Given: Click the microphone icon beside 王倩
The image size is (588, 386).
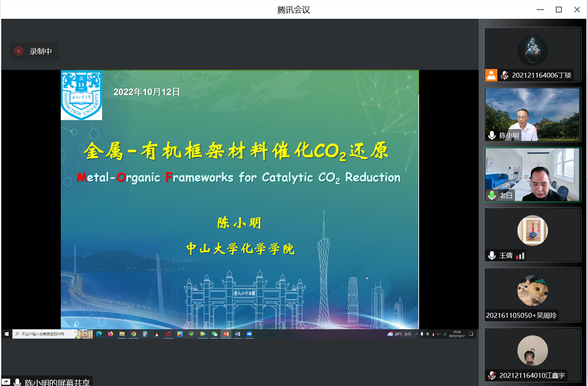Looking at the screenshot, I should 492,255.
